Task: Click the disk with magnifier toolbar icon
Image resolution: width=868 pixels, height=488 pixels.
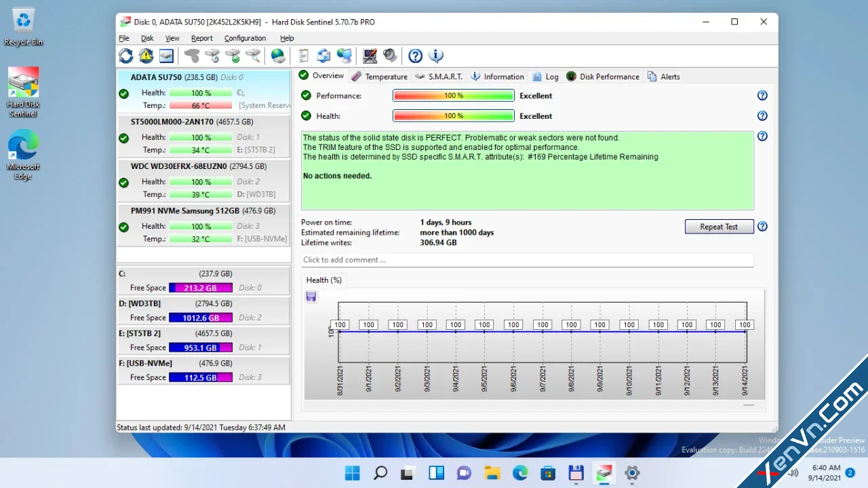Action: click(253, 56)
